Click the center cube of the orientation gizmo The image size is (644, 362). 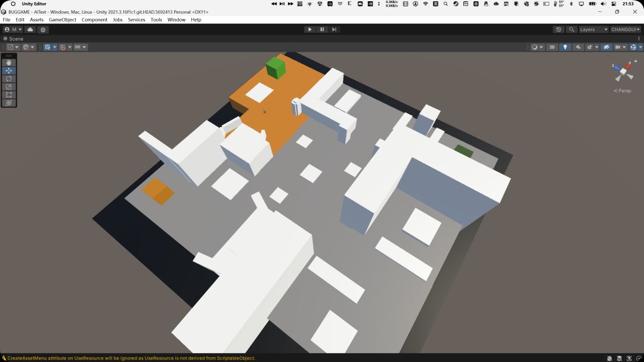coord(624,72)
